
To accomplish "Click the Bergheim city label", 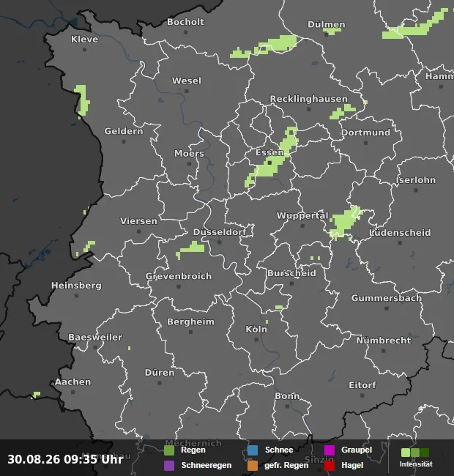I will [x=190, y=321].
